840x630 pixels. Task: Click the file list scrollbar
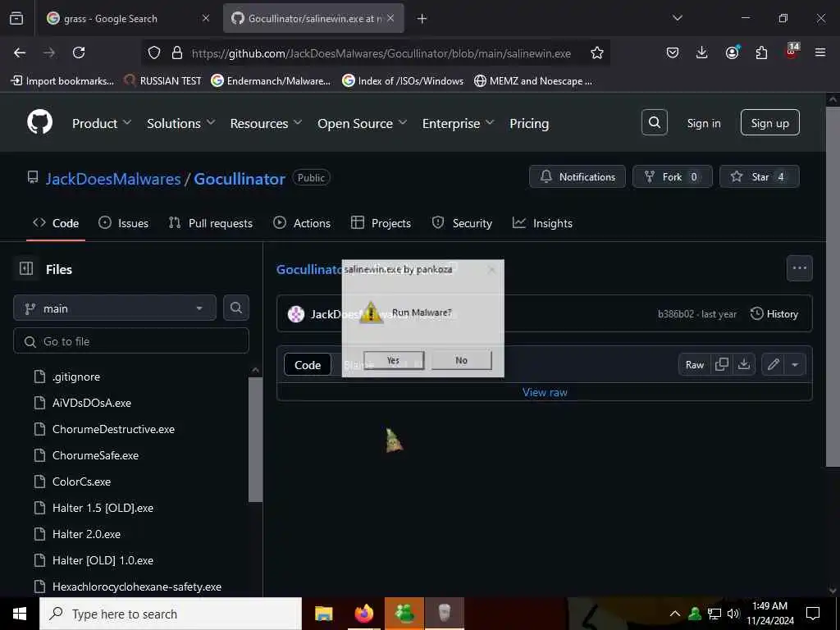[x=256, y=440]
